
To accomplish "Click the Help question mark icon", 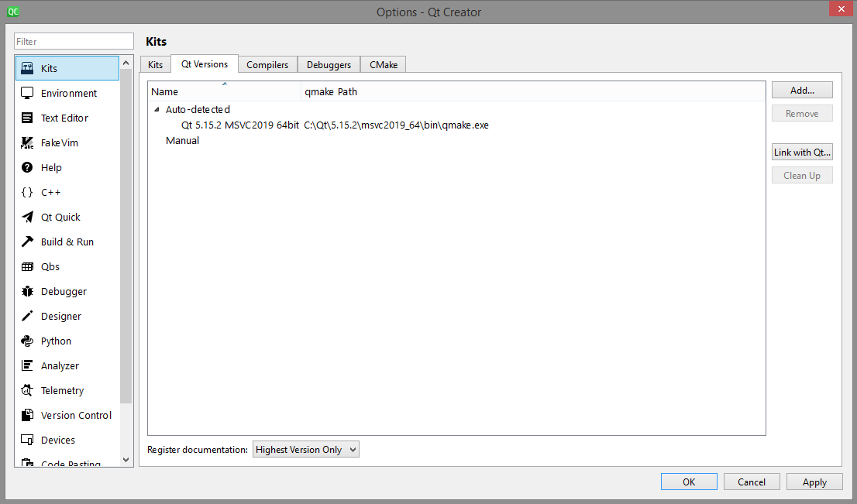I will point(27,167).
